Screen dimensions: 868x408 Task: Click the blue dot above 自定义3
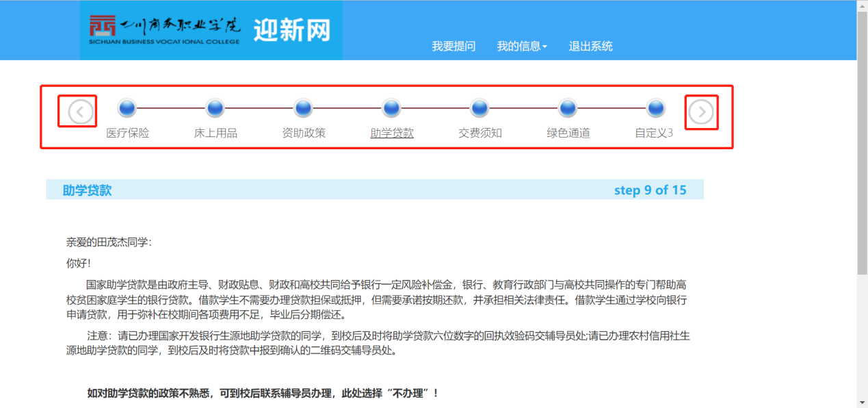pos(656,108)
